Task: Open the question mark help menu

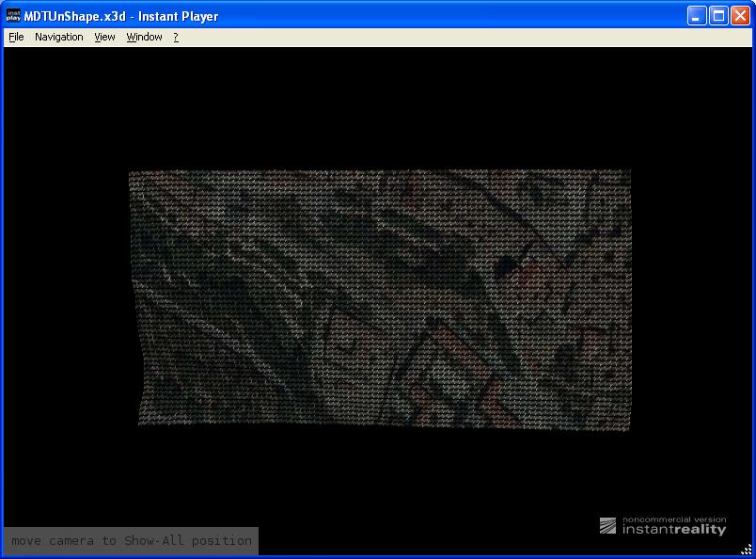Action: (175, 37)
